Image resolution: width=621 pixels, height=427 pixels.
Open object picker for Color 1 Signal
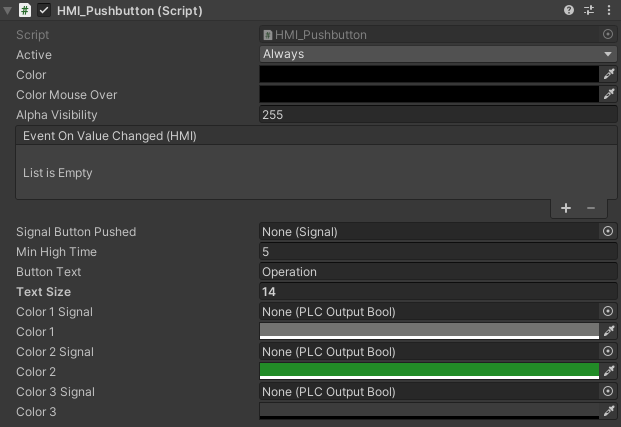608,312
